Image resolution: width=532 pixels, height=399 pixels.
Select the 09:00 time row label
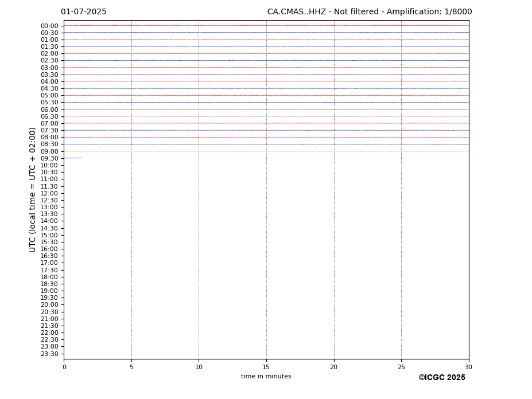pyautogui.click(x=49, y=151)
